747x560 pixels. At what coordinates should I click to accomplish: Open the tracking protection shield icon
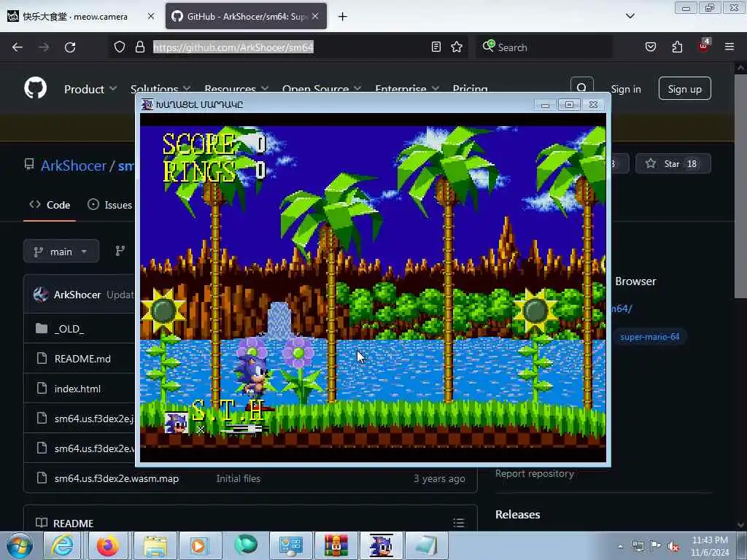click(x=120, y=47)
